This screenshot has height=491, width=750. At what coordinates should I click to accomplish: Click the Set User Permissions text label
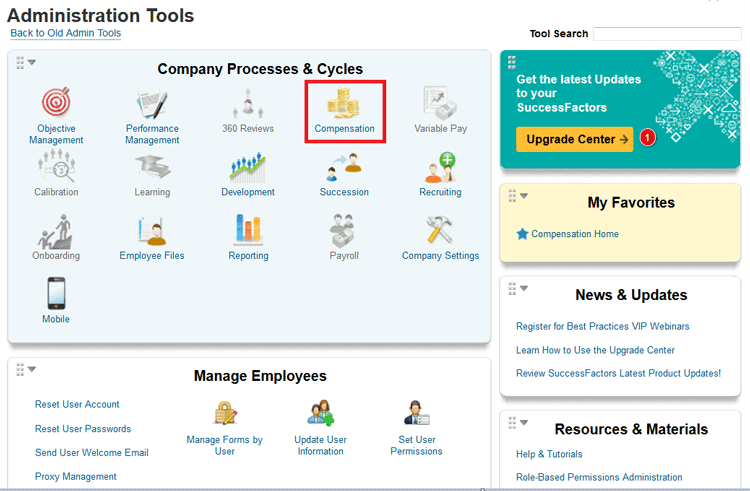(x=416, y=445)
